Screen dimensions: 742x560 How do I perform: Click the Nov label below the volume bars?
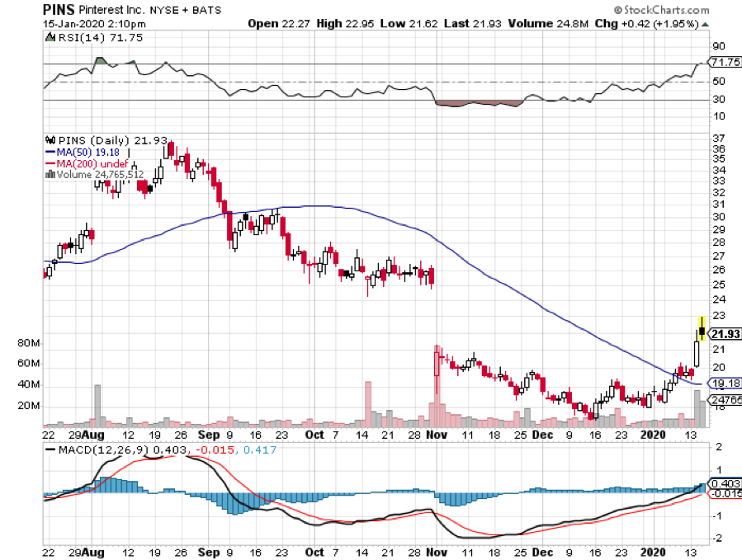click(437, 435)
